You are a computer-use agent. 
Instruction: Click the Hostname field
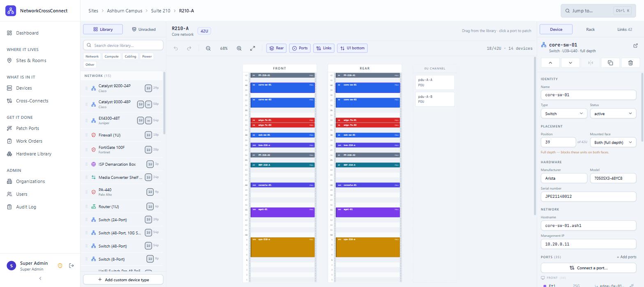588,225
